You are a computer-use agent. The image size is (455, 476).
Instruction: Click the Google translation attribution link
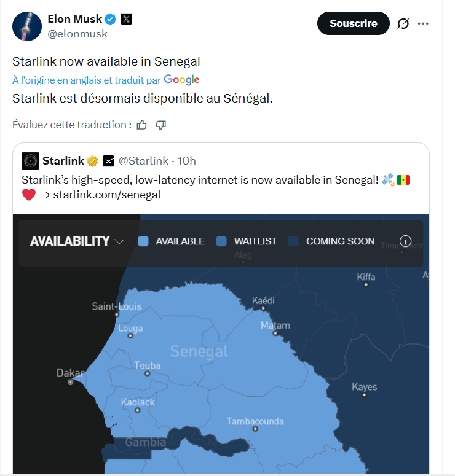(x=181, y=80)
